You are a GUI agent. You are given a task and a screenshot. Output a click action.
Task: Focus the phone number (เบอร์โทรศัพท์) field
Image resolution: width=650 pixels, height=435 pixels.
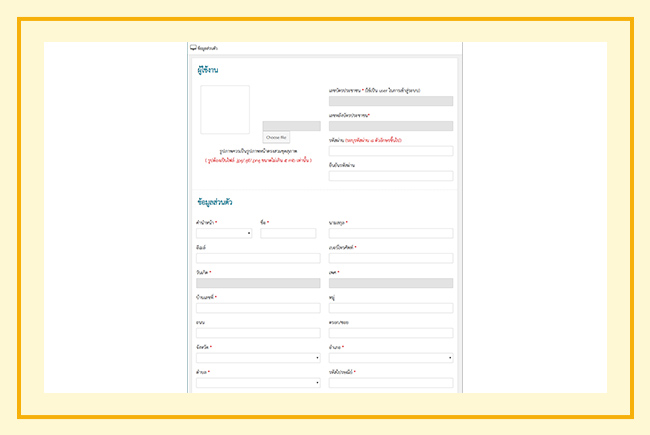click(390, 258)
